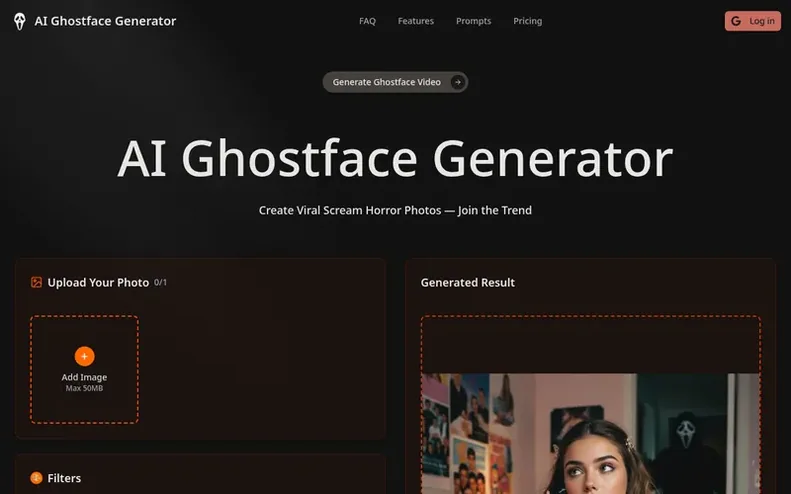Go to the Features section

click(x=416, y=21)
